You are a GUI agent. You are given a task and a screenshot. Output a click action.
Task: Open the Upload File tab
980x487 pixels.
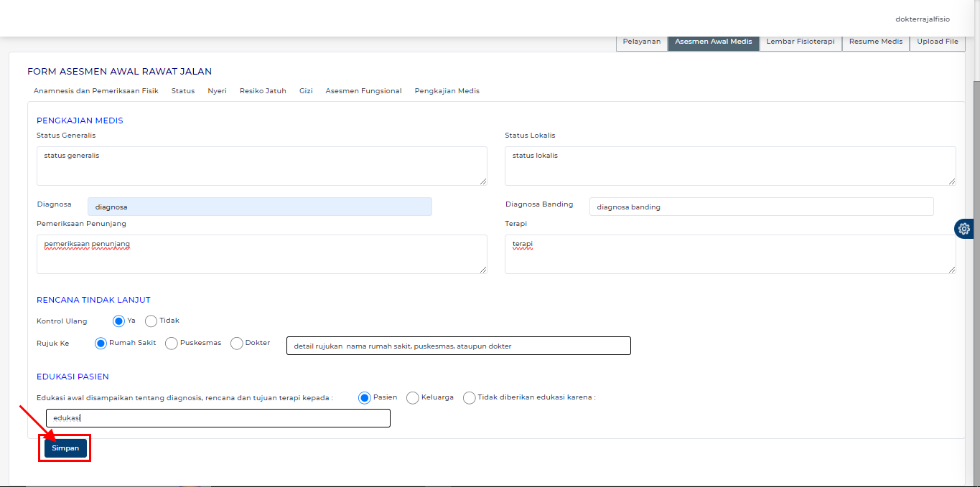coord(937,42)
